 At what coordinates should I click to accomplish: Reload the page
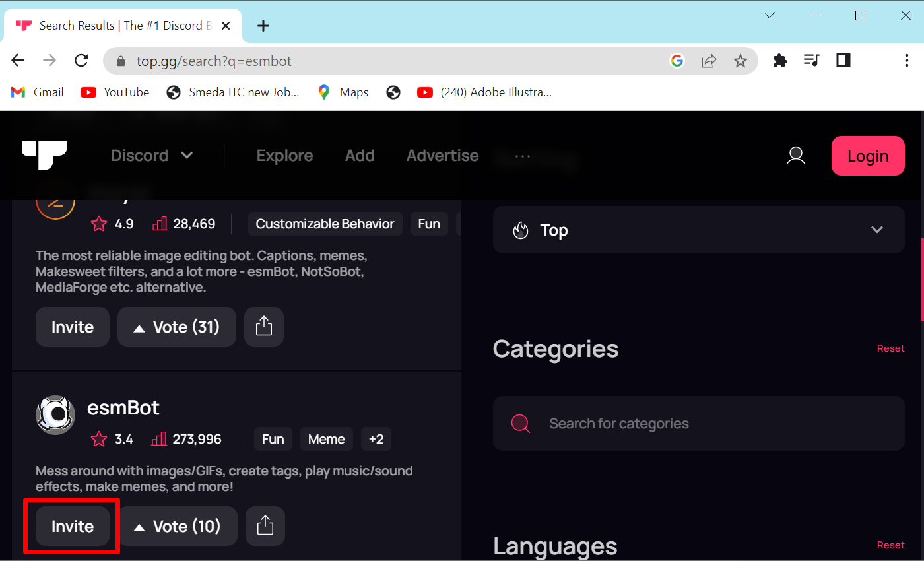81,61
